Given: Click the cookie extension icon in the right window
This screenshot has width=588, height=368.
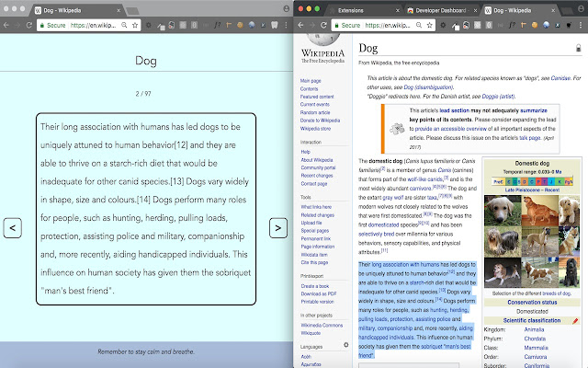Looking at the screenshot, I should point(535,25).
